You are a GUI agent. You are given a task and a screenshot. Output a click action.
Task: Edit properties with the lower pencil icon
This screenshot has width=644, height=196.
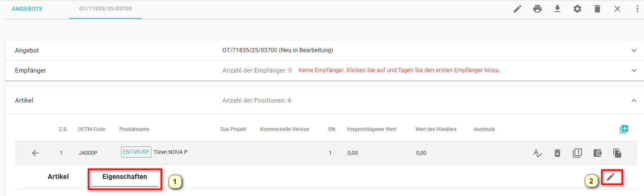[x=610, y=177]
